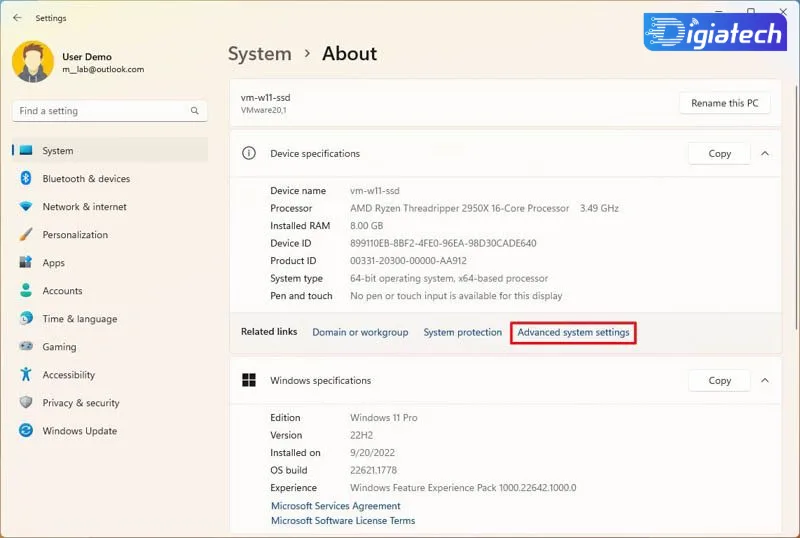Click the Installed RAM value 8.00 GB

(x=366, y=226)
